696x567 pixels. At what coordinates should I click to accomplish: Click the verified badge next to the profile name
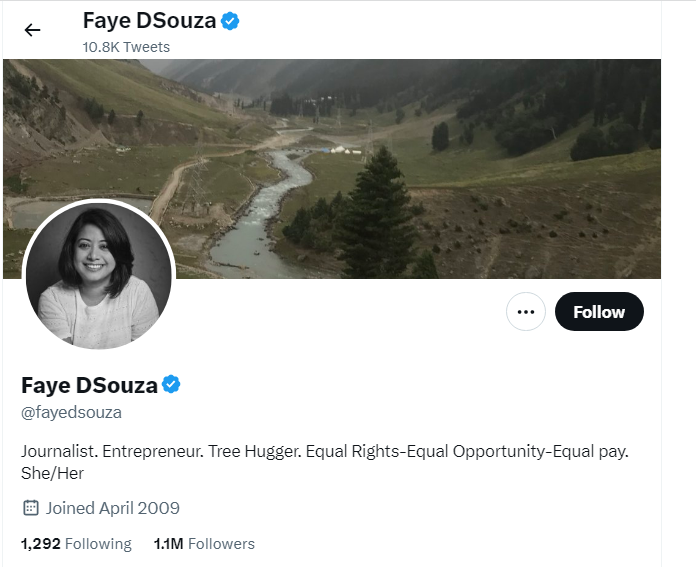[x=171, y=385]
